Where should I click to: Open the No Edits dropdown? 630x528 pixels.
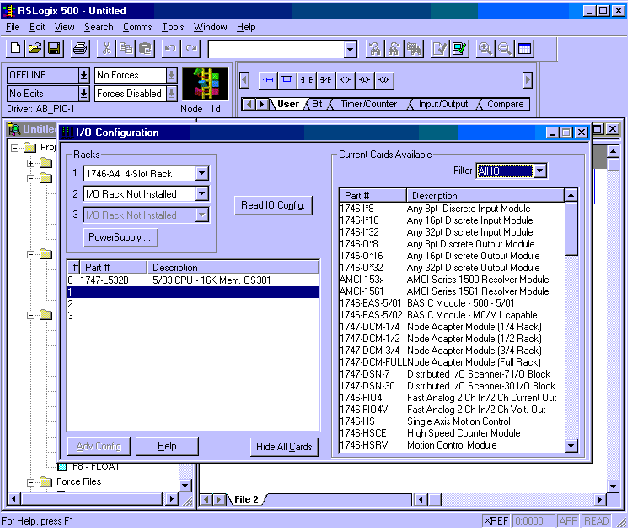pos(84,94)
